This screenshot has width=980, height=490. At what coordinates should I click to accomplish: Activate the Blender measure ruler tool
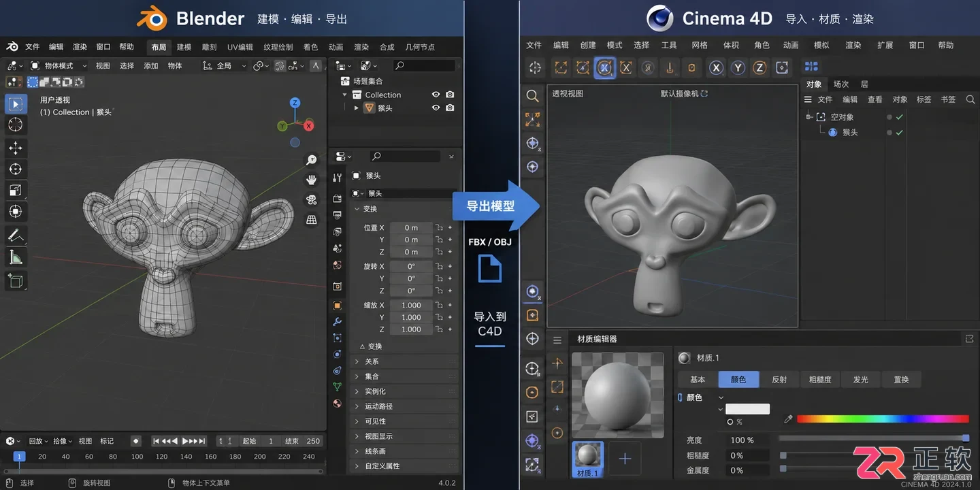click(16, 257)
